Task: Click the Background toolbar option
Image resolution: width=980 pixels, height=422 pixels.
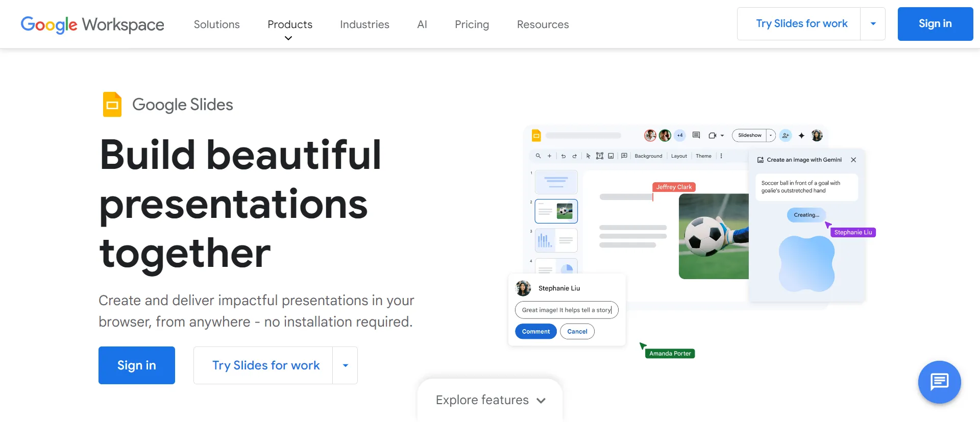Action: coord(648,156)
